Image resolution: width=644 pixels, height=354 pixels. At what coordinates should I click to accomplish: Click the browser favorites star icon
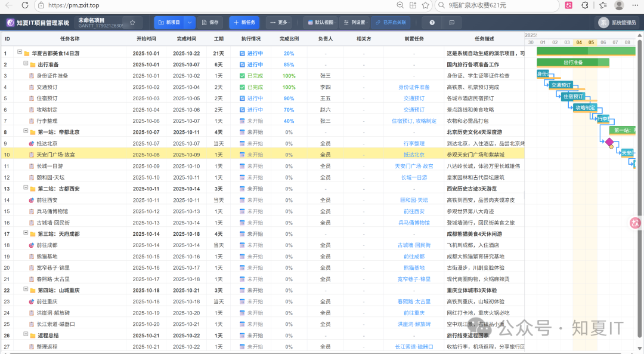coord(426,5)
